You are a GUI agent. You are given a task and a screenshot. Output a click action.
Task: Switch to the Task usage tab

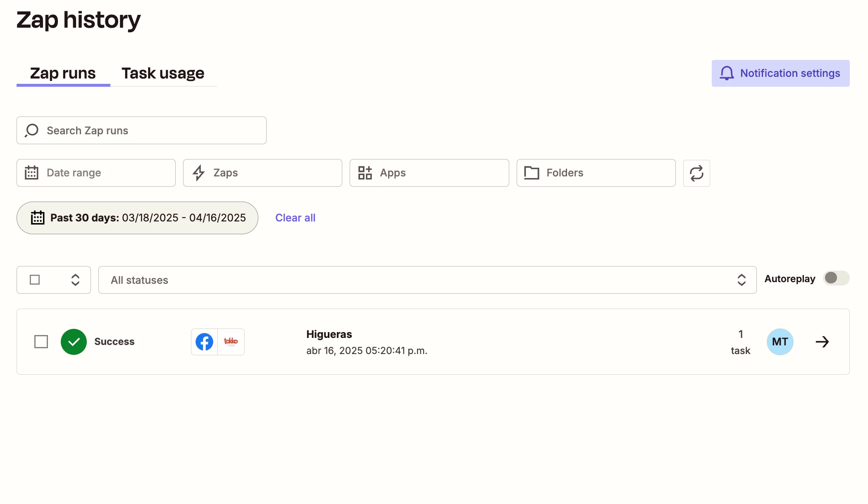pos(163,73)
